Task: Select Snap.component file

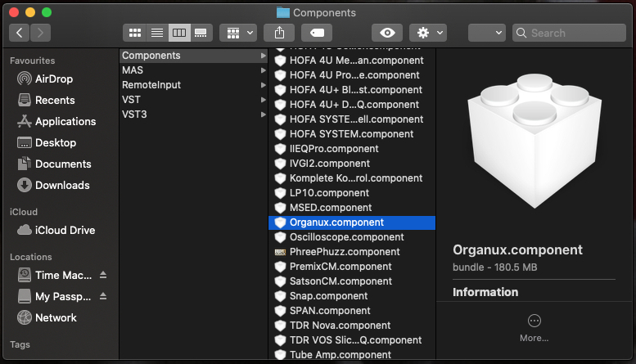Action: [x=352, y=296]
